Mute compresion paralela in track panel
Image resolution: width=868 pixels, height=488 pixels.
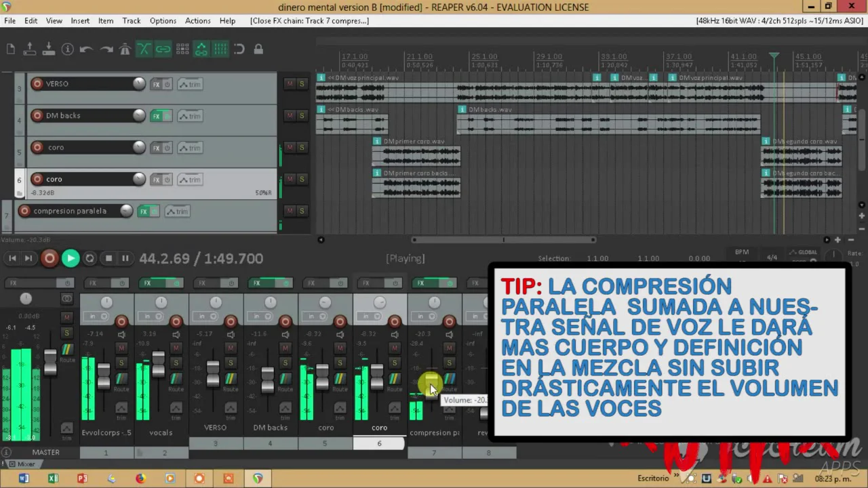point(290,211)
